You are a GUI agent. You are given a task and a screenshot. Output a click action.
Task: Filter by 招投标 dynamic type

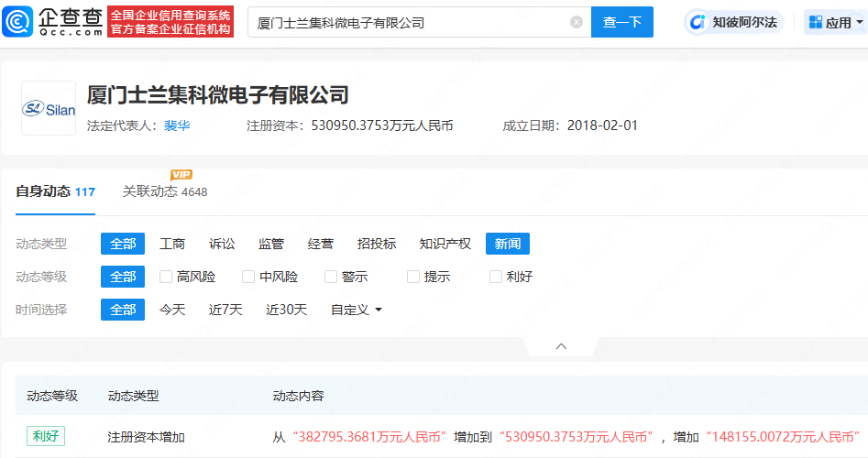pyautogui.click(x=377, y=244)
